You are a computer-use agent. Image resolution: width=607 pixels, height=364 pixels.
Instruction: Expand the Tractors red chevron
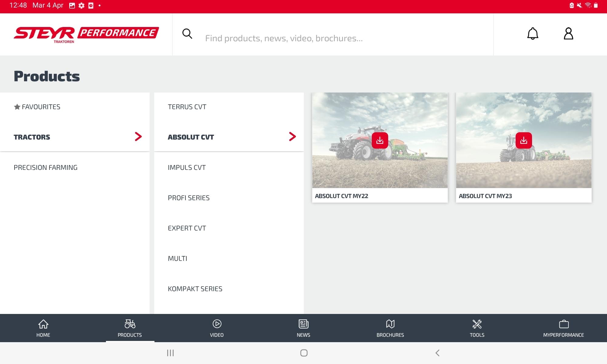pos(138,136)
